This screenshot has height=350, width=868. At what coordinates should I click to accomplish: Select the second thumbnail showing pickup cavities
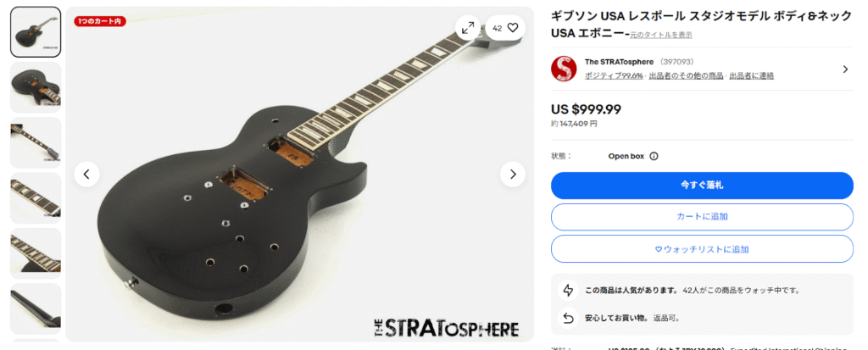click(x=36, y=87)
